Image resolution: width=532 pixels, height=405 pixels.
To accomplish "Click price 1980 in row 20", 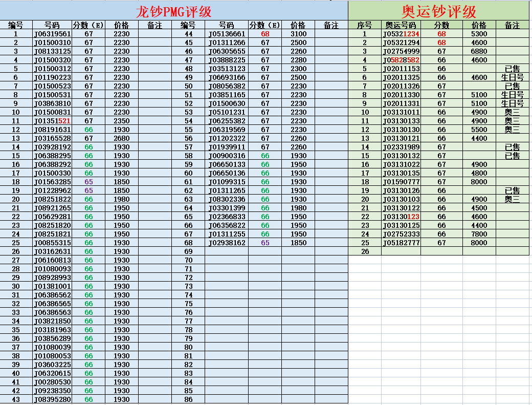I will (x=122, y=199).
